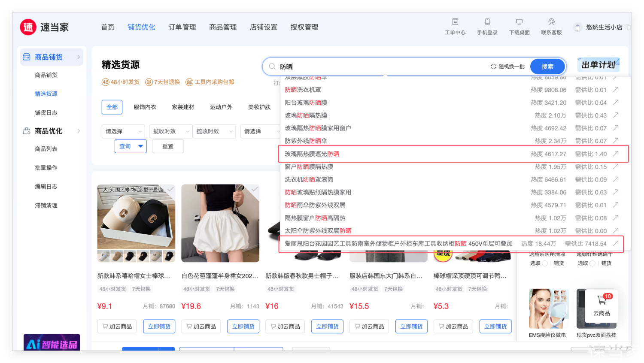
Task: Choose the 玻璃隔热膜遮光防晒 suggestion
Action: [x=312, y=154]
